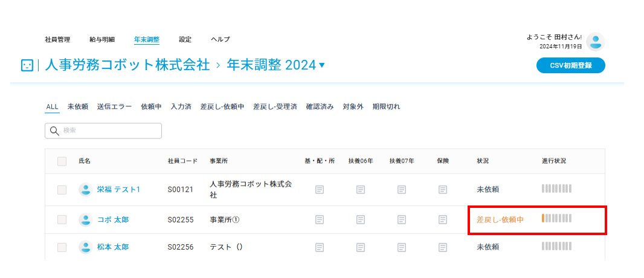This screenshot has width=644, height=278.
Task: Click avatar icon of 栄福 テスト1
Action: (85, 190)
